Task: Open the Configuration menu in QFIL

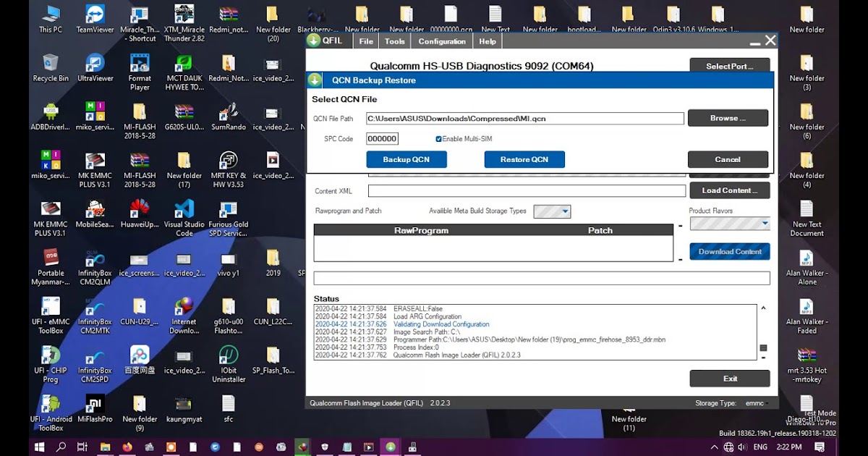Action: pyautogui.click(x=442, y=41)
